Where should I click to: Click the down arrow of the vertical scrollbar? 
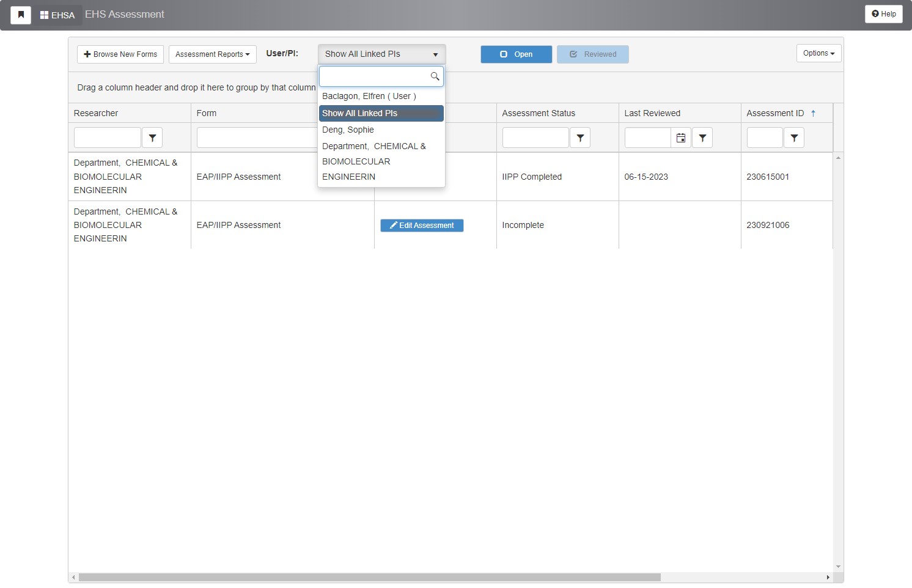click(x=838, y=567)
